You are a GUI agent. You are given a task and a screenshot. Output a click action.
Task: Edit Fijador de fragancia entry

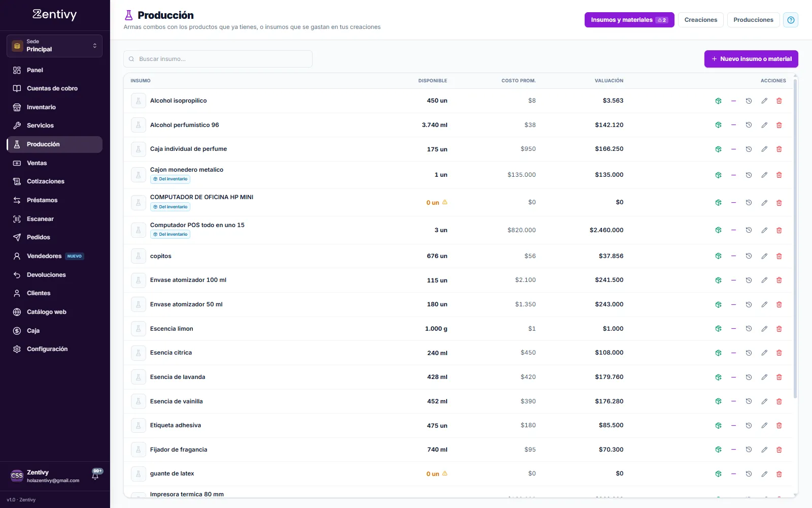[x=764, y=450]
